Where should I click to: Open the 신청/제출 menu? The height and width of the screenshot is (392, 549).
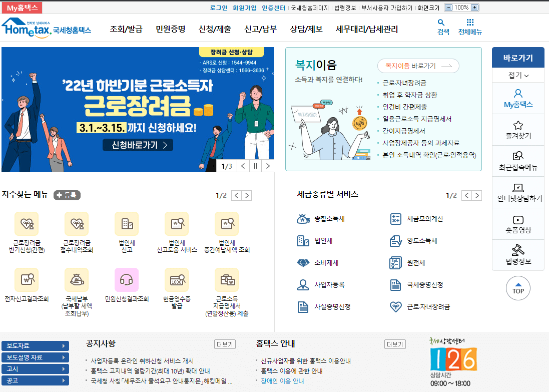215,29
